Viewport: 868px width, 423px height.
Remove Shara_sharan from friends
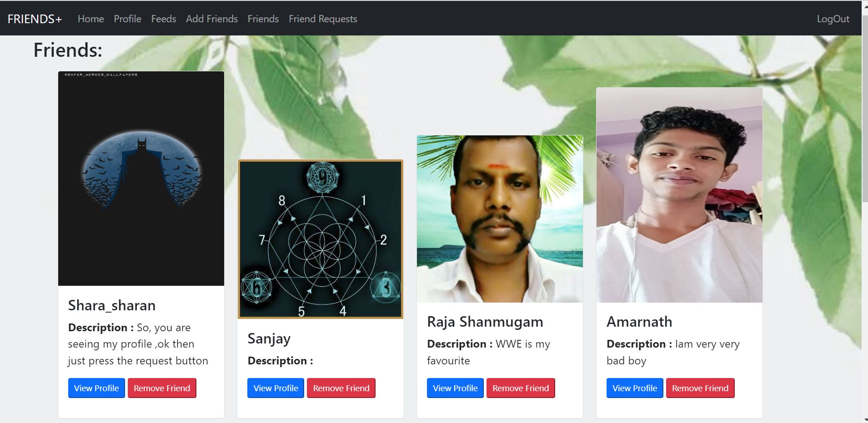click(162, 388)
